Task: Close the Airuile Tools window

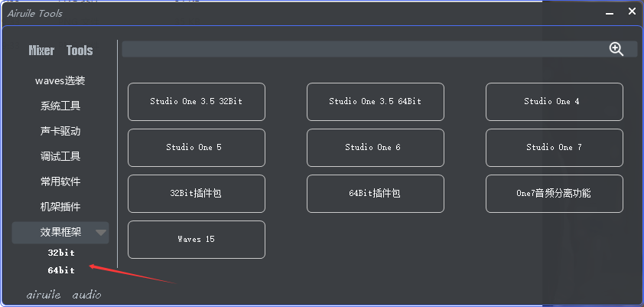Action: point(632,12)
